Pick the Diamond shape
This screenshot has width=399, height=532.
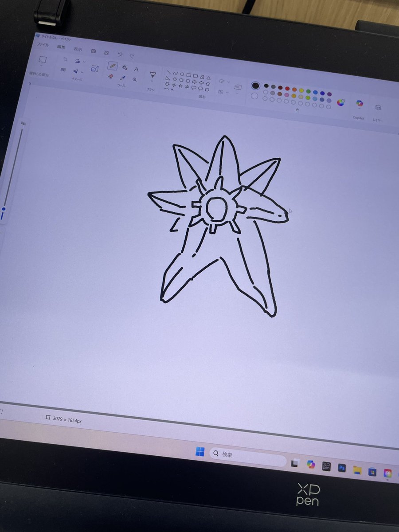(174, 79)
